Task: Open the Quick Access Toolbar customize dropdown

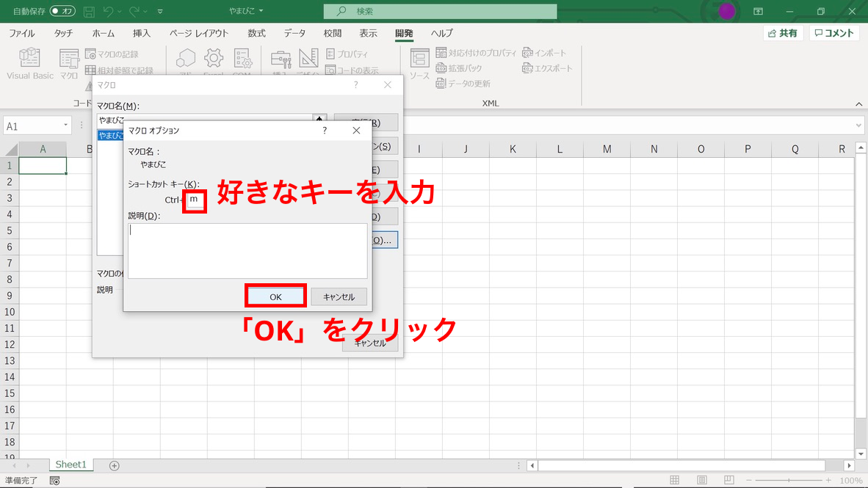Action: click(x=160, y=11)
